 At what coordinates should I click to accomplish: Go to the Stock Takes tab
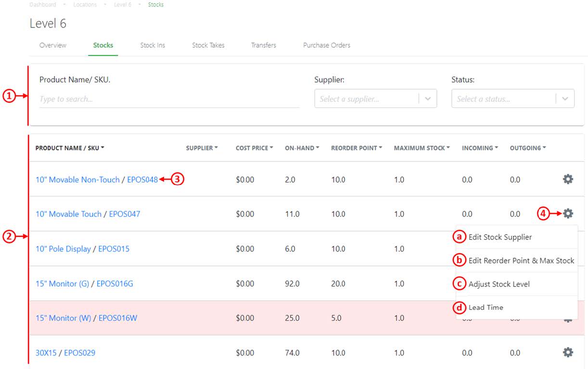[208, 45]
